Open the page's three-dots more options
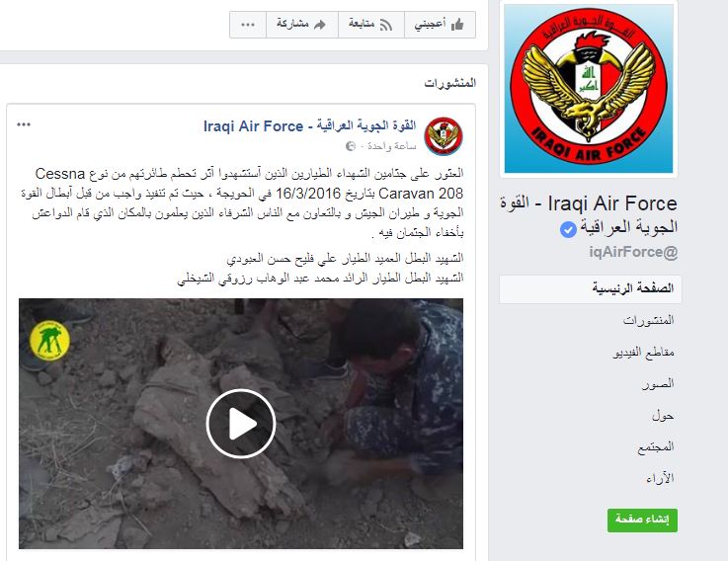The image size is (728, 561). (248, 25)
